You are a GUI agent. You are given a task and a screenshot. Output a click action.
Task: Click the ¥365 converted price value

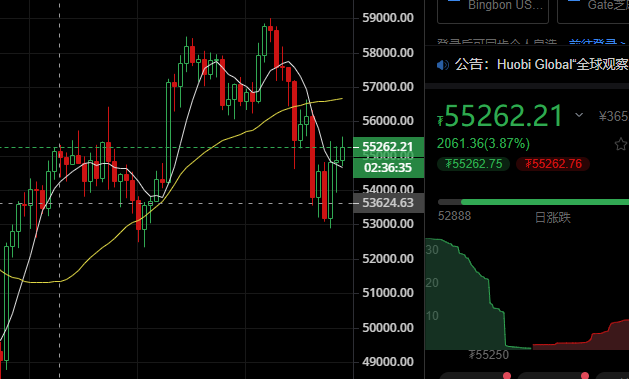(614, 116)
